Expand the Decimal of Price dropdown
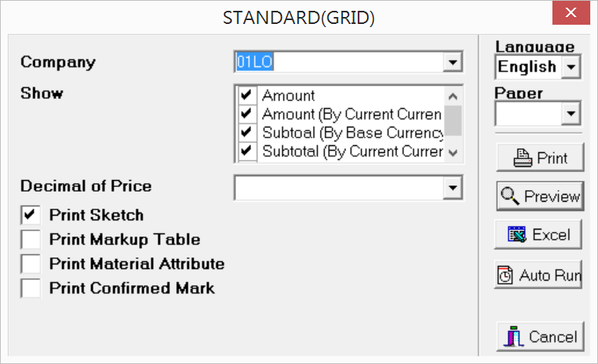The width and height of the screenshot is (598, 364). (453, 187)
